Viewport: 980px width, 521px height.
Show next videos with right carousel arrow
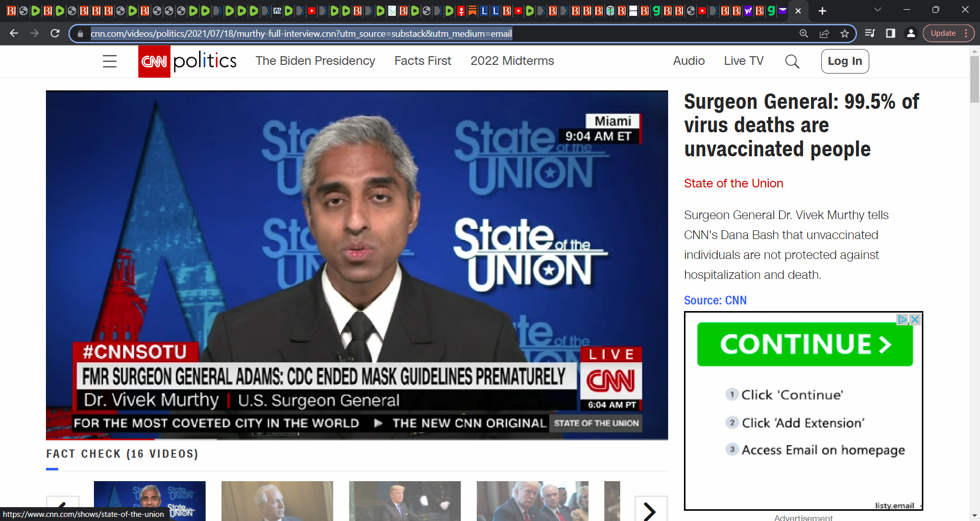click(651, 508)
